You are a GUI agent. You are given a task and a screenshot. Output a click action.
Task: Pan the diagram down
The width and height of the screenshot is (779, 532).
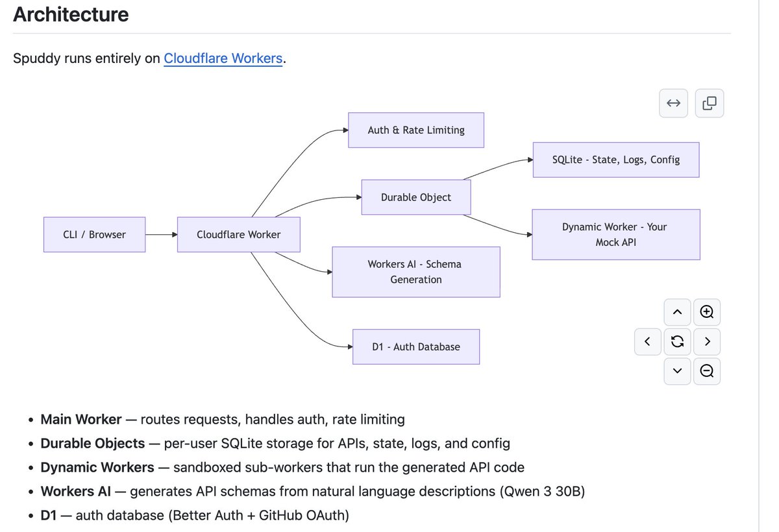pyautogui.click(x=677, y=370)
